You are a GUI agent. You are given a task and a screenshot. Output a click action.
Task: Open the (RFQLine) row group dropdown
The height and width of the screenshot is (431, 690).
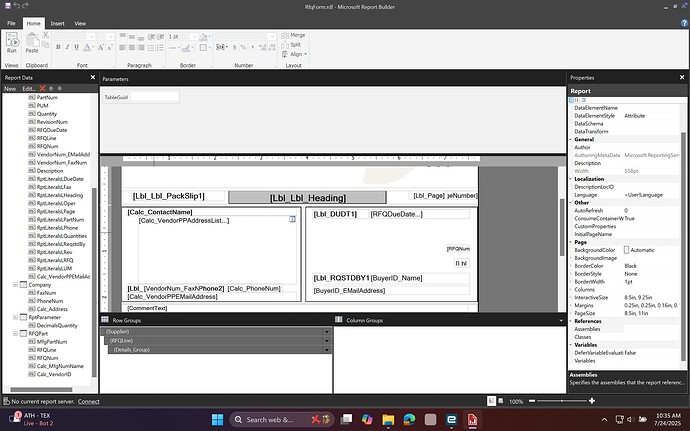pyautogui.click(x=327, y=340)
